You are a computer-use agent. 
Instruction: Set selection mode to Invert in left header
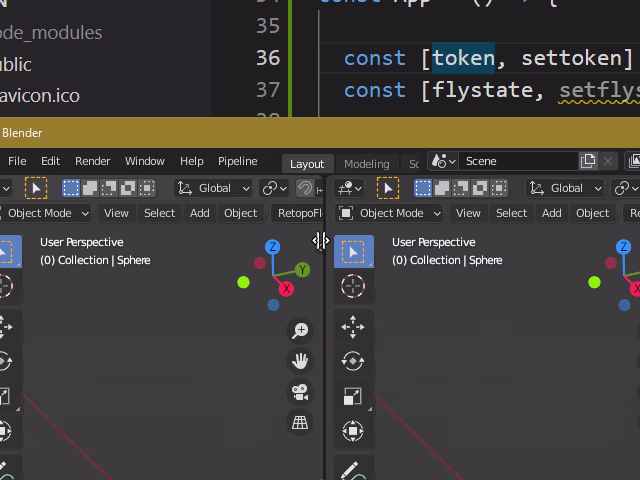click(x=128, y=188)
